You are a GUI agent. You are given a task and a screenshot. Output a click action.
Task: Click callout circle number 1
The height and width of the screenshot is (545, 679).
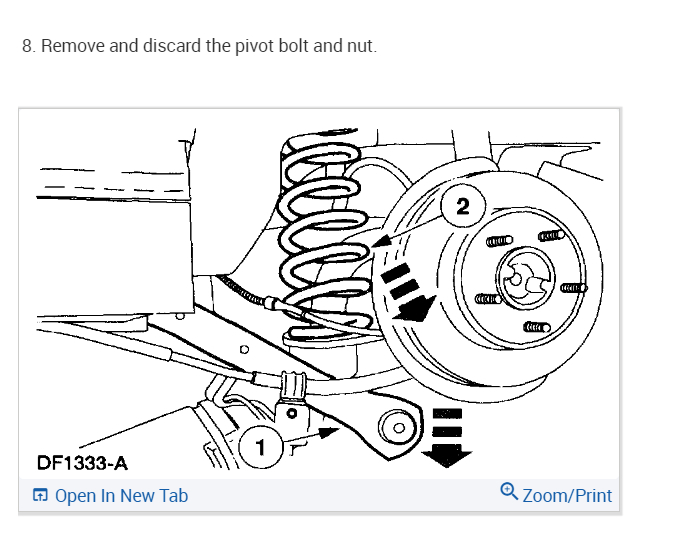coord(260,447)
